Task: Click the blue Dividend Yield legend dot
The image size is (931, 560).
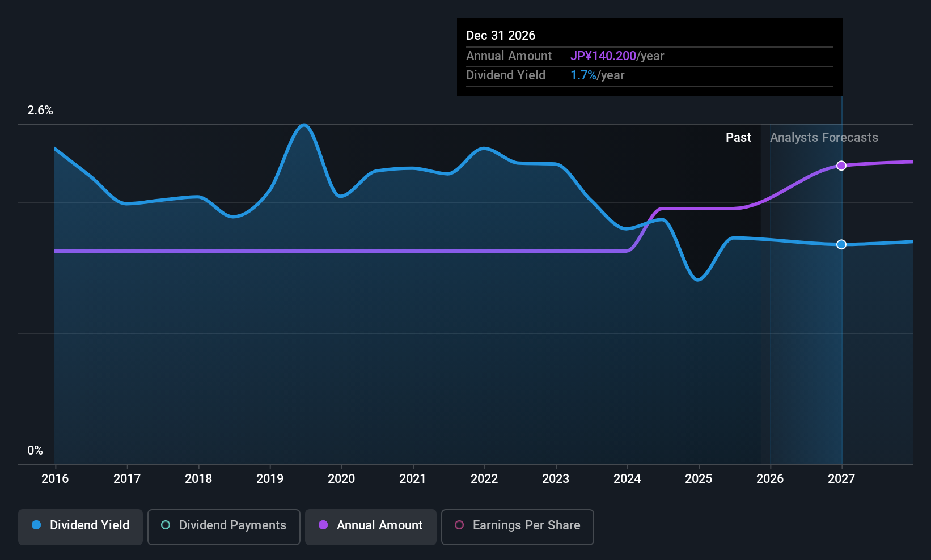Action: [x=36, y=525]
